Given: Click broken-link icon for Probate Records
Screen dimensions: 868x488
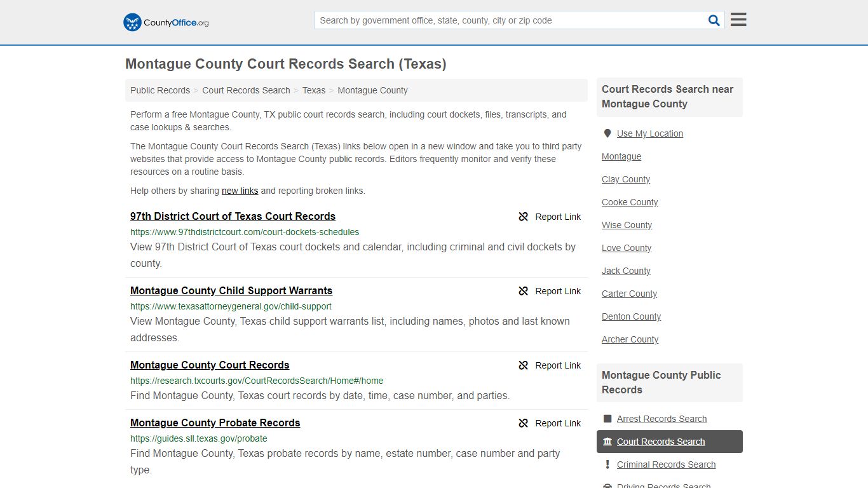Looking at the screenshot, I should point(524,423).
